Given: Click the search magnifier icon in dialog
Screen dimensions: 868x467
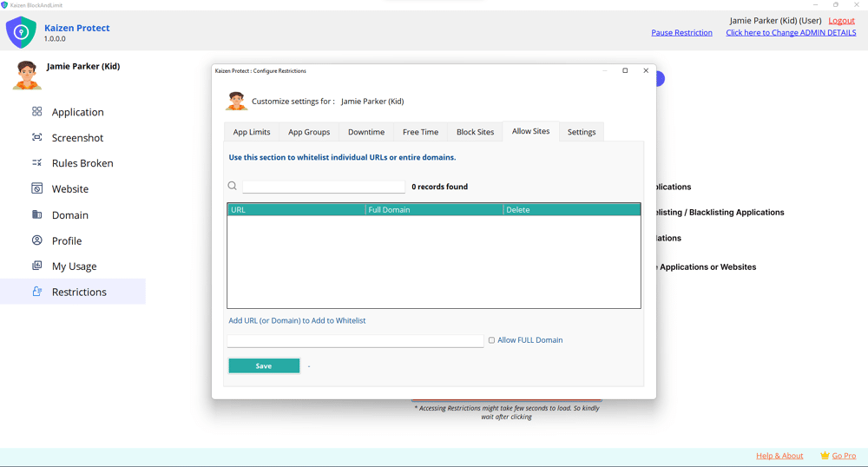Looking at the screenshot, I should coord(233,186).
